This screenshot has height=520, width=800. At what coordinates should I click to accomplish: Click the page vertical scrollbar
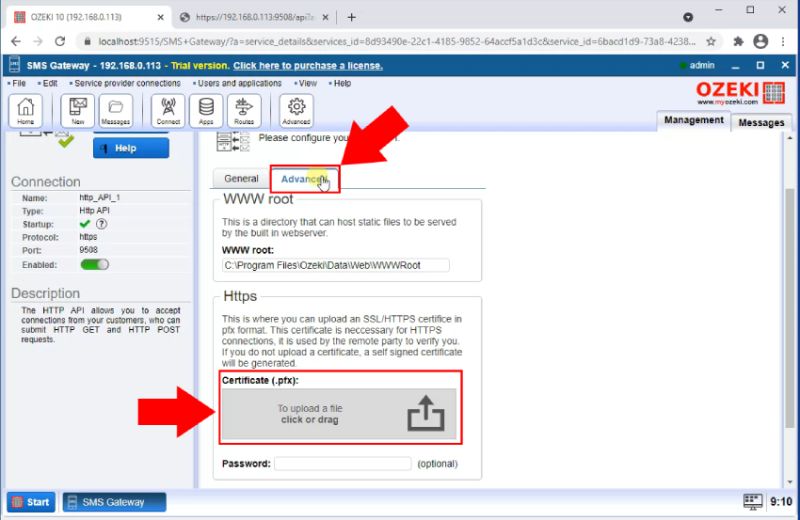[x=789, y=308]
